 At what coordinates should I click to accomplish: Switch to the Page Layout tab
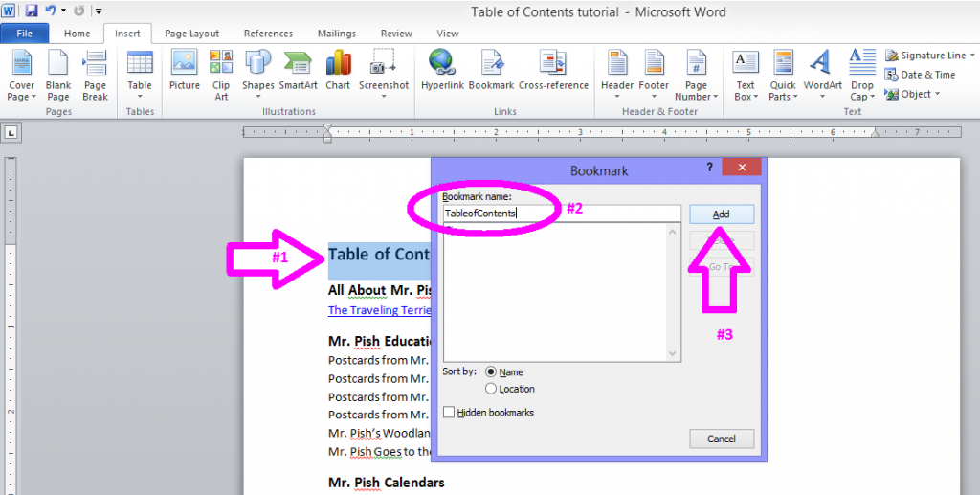coord(191,34)
